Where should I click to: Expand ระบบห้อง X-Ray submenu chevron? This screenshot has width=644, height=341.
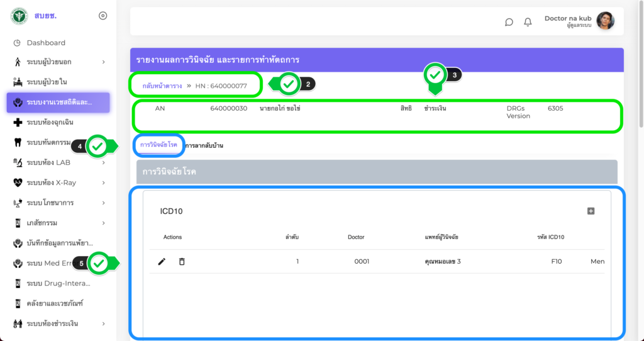tap(103, 183)
